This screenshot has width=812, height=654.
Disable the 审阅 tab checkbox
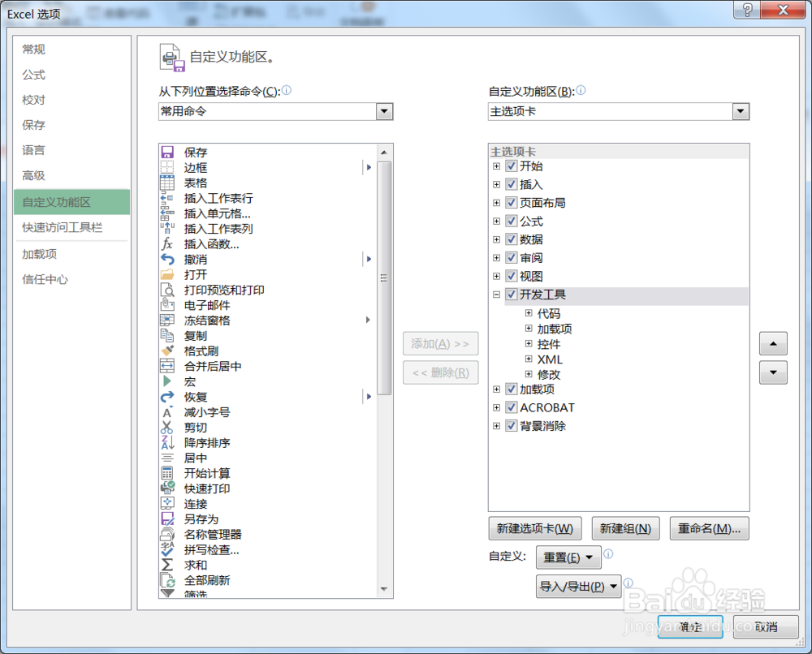(x=511, y=258)
